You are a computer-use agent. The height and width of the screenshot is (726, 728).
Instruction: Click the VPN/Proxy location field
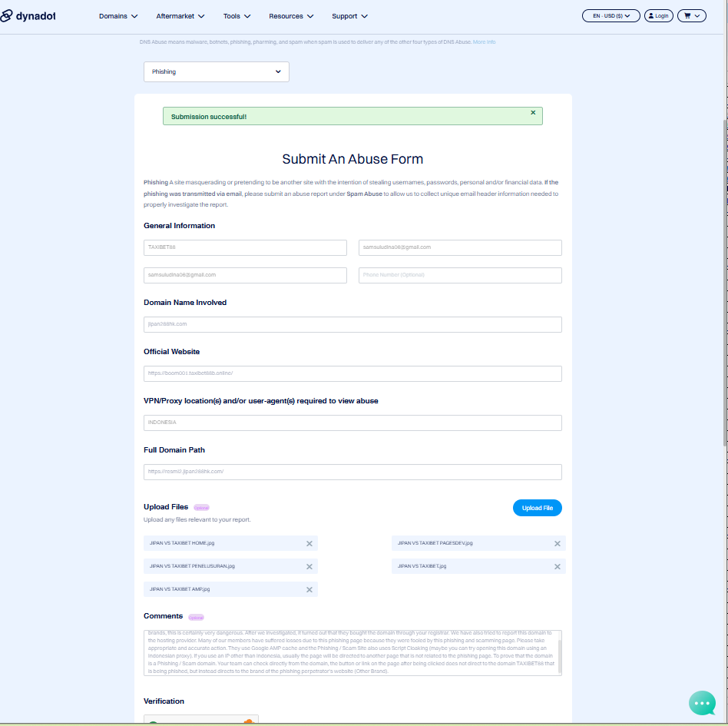click(x=352, y=423)
